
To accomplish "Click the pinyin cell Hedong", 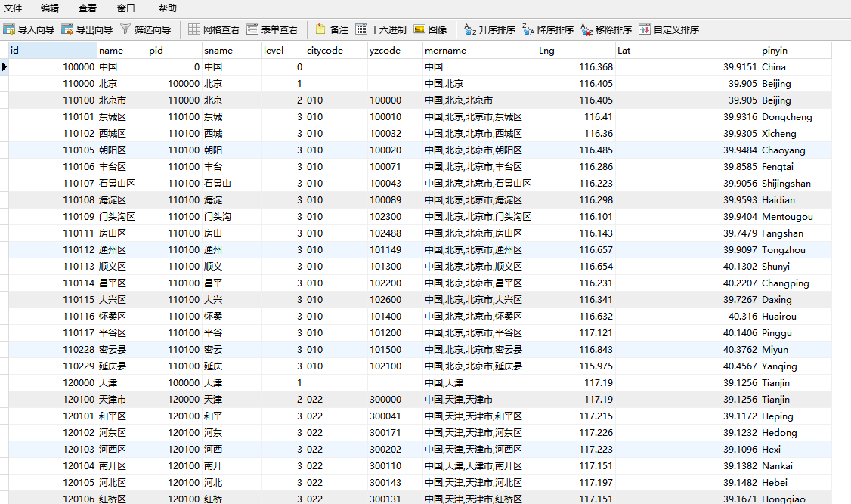I will [x=796, y=433].
